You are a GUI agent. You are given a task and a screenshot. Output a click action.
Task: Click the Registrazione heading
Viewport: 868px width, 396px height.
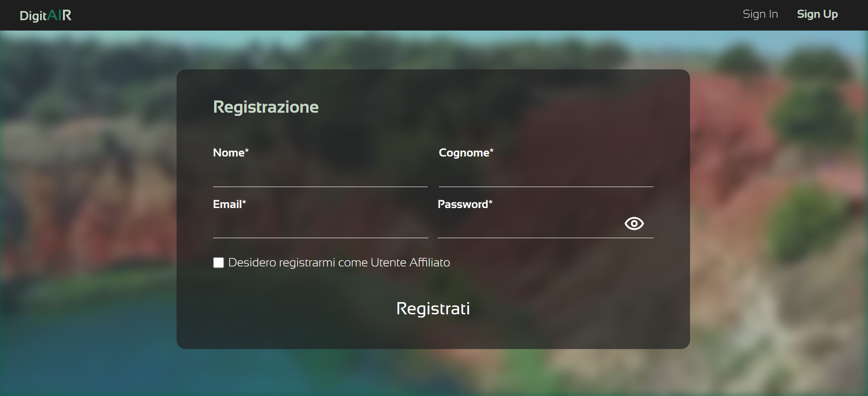click(x=266, y=106)
